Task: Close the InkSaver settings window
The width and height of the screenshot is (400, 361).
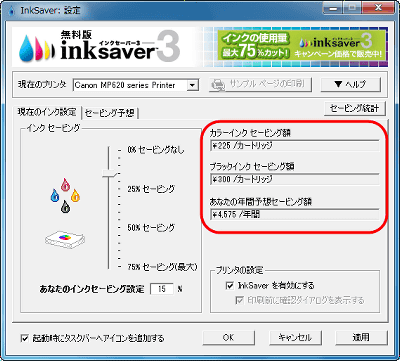Action: click(378, 8)
